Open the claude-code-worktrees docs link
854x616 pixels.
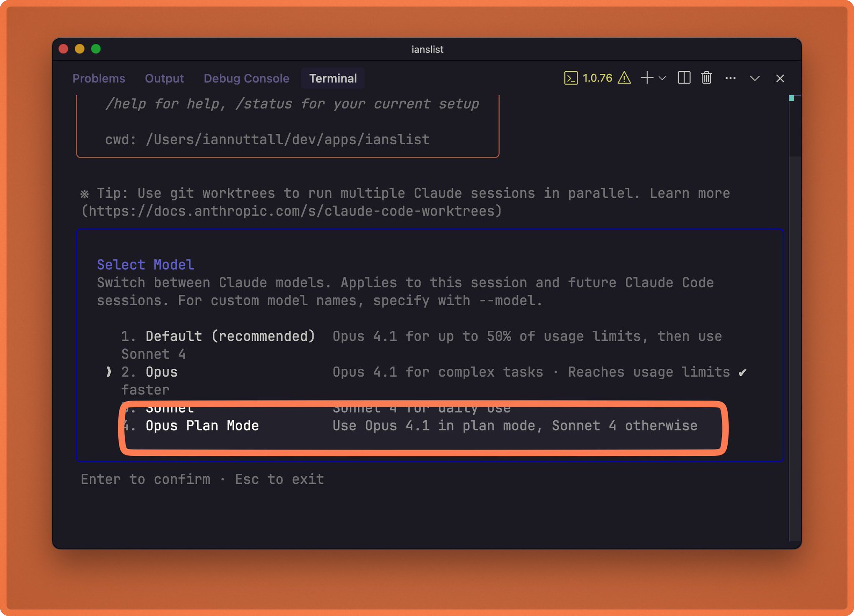click(291, 211)
